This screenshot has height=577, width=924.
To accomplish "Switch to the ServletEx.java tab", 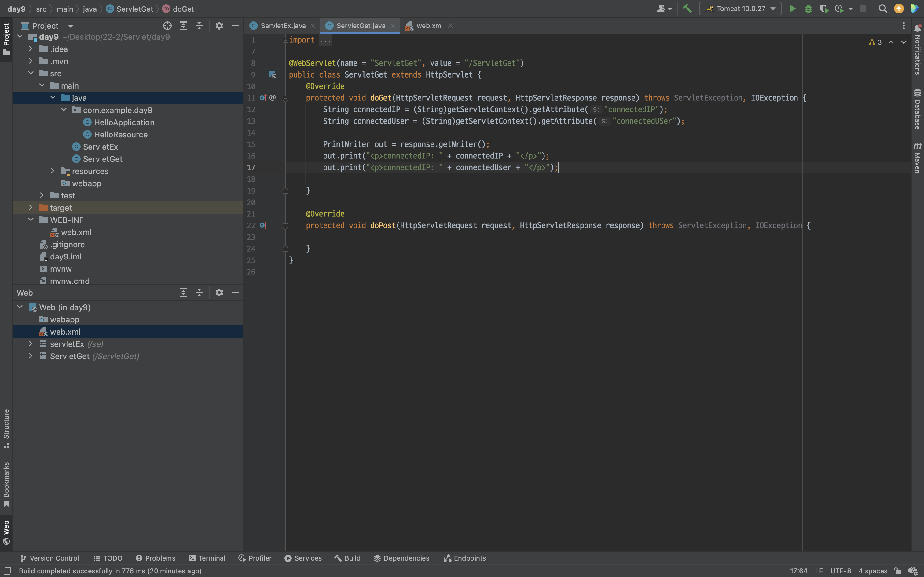I will [283, 26].
